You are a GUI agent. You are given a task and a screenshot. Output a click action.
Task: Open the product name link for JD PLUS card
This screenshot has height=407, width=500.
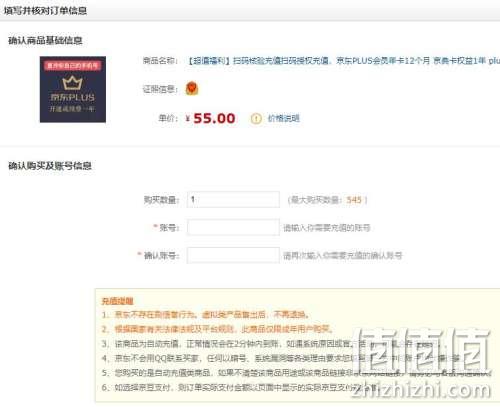coord(343,61)
